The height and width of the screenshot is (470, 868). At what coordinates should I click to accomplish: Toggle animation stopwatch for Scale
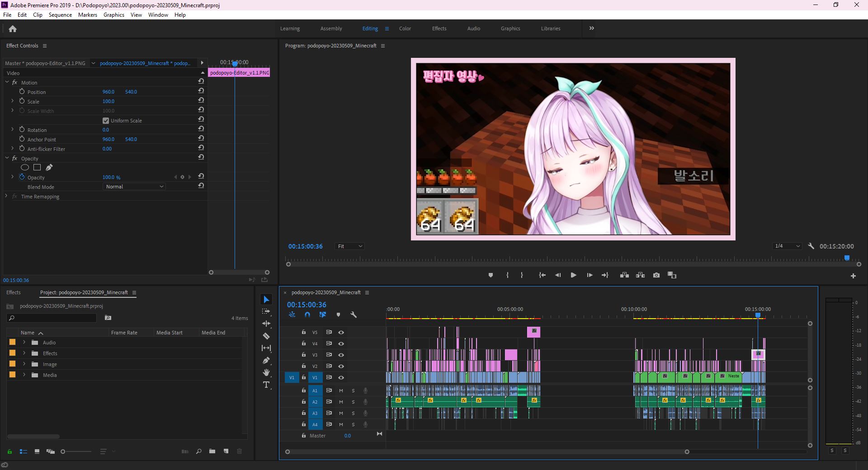point(22,101)
